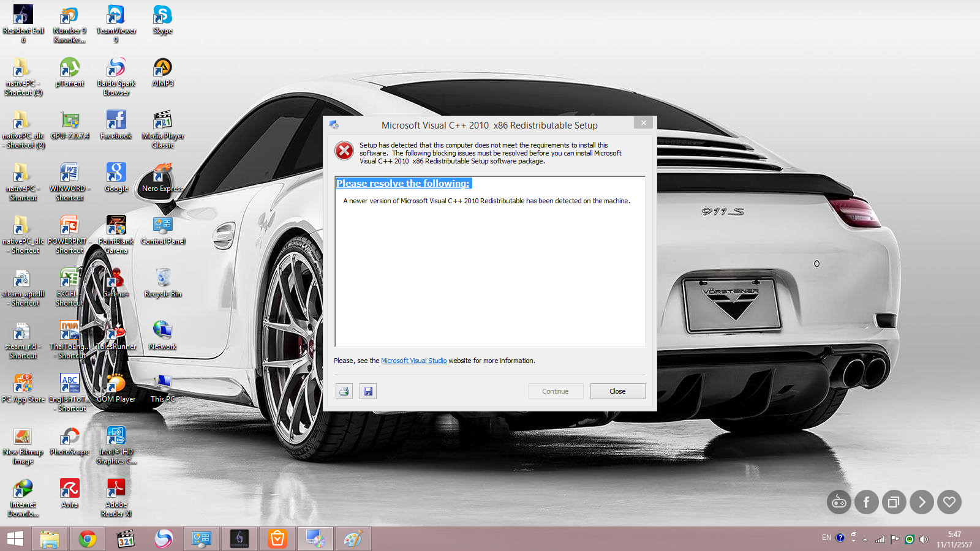Click the X to close the setup window
980x551 pixels.
(x=643, y=123)
